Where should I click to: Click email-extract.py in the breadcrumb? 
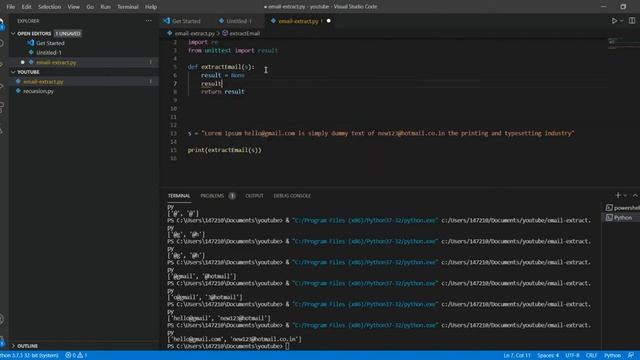pos(194,33)
